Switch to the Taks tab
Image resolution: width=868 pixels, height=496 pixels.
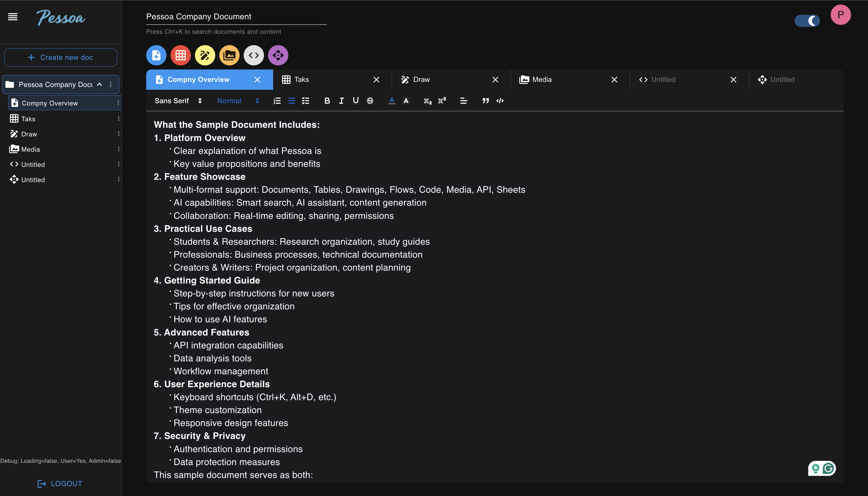point(301,80)
